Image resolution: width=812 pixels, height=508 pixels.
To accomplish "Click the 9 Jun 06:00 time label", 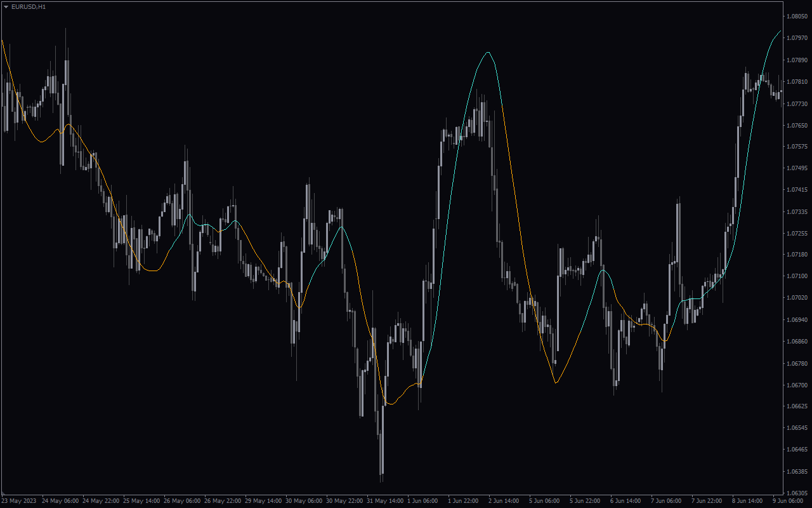I will click(789, 501).
